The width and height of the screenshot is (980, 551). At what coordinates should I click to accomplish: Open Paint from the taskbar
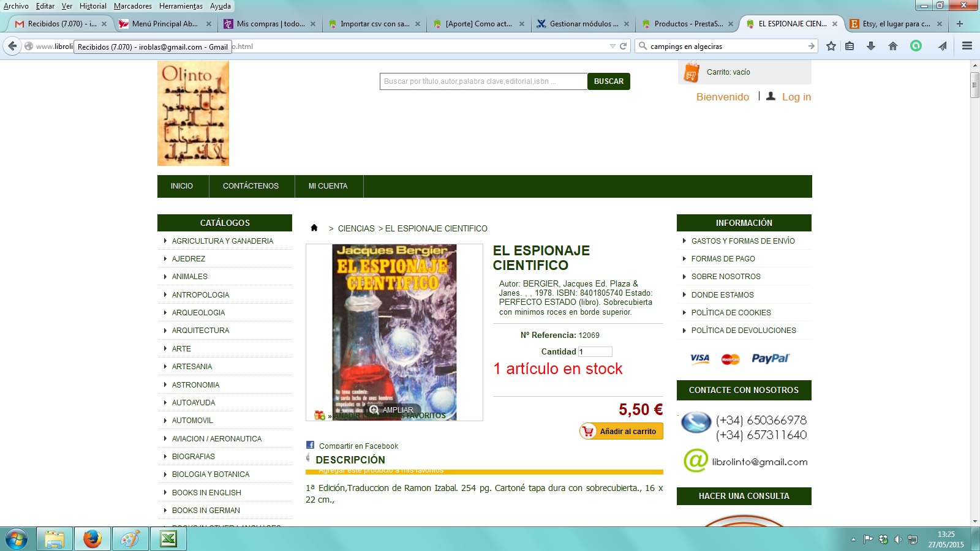point(130,539)
